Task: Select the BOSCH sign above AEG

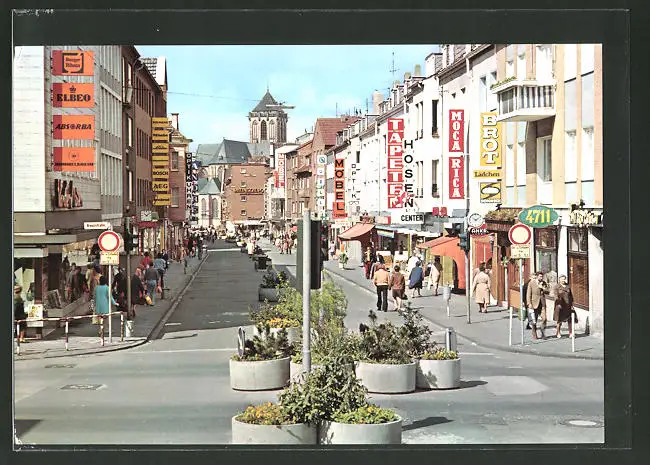Action: coord(160,173)
